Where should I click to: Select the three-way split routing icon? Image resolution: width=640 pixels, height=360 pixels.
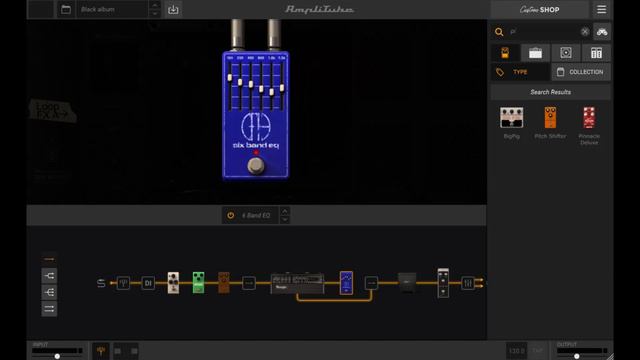49,292
